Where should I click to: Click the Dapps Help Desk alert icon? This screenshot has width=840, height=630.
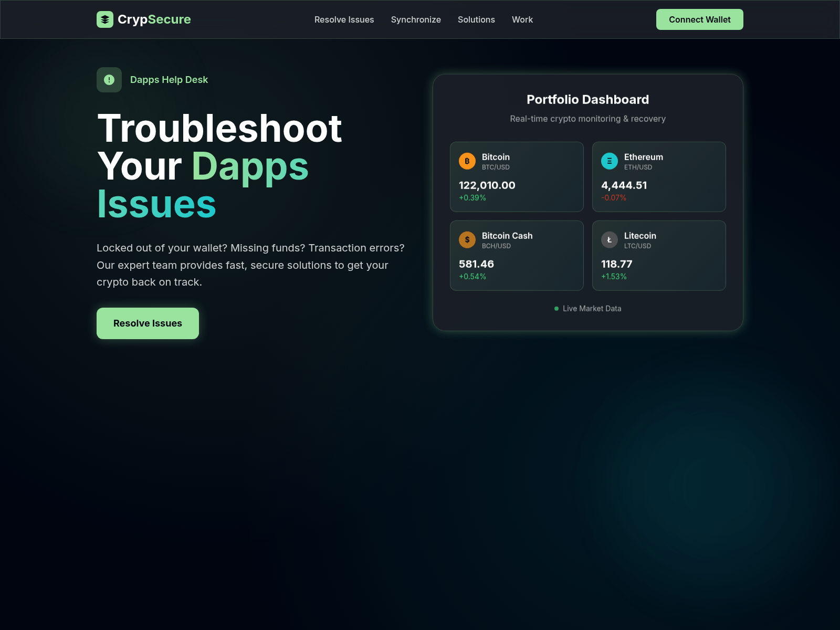coord(109,80)
